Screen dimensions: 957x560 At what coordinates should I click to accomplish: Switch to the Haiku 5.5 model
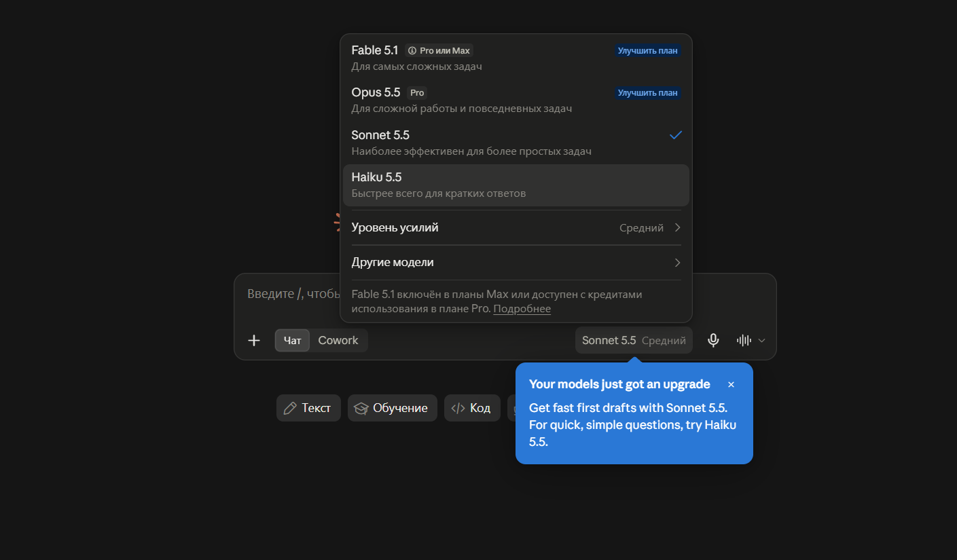(516, 185)
